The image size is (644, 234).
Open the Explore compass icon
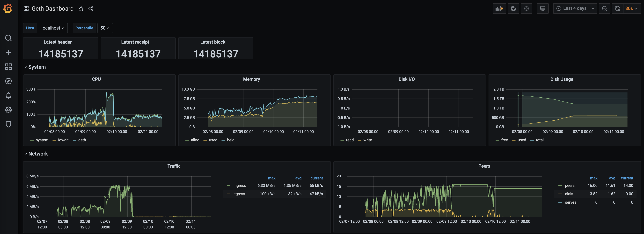point(8,81)
